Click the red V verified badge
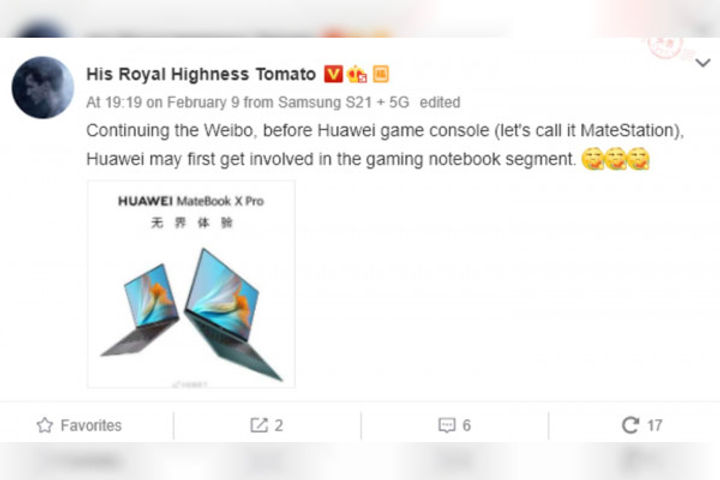This screenshot has height=480, width=720. pos(333,74)
